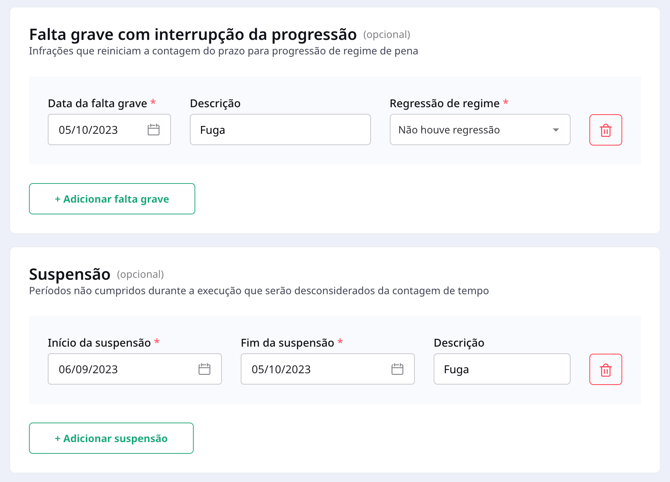Expand the Regressão de regime dropdown
The image size is (670, 482).
pyautogui.click(x=480, y=129)
